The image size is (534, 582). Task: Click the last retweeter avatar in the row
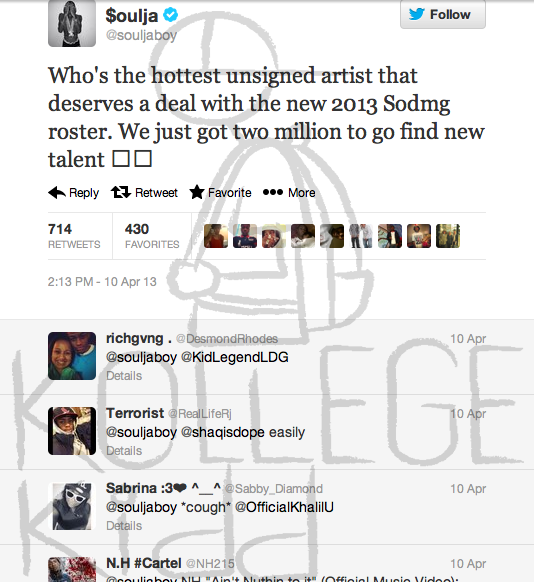coord(448,236)
